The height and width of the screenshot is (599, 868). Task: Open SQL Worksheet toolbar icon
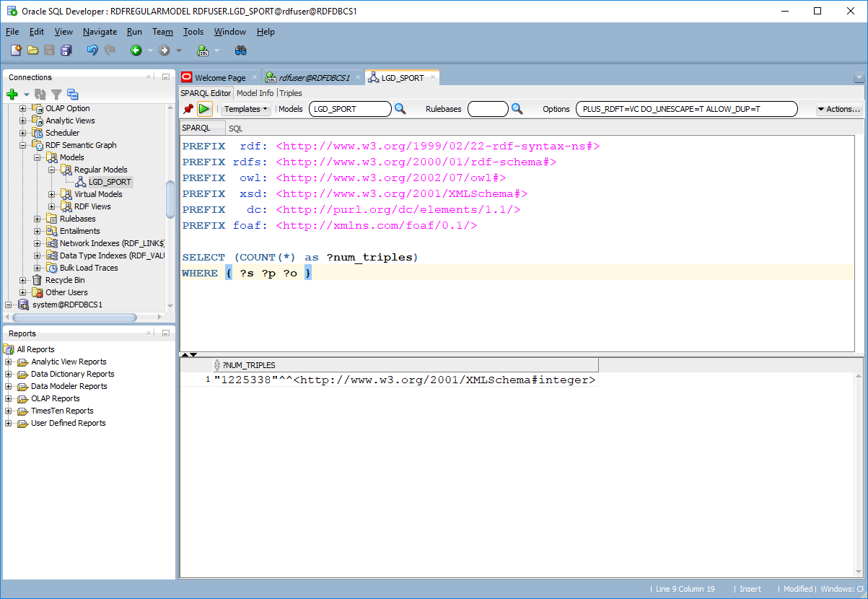coord(203,51)
